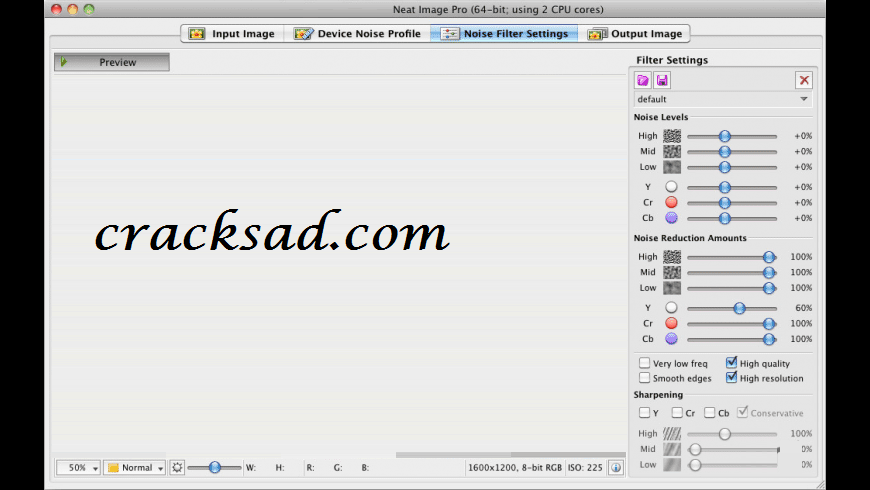
Task: Click the Sharpening Mid frequency icon
Action: [672, 449]
